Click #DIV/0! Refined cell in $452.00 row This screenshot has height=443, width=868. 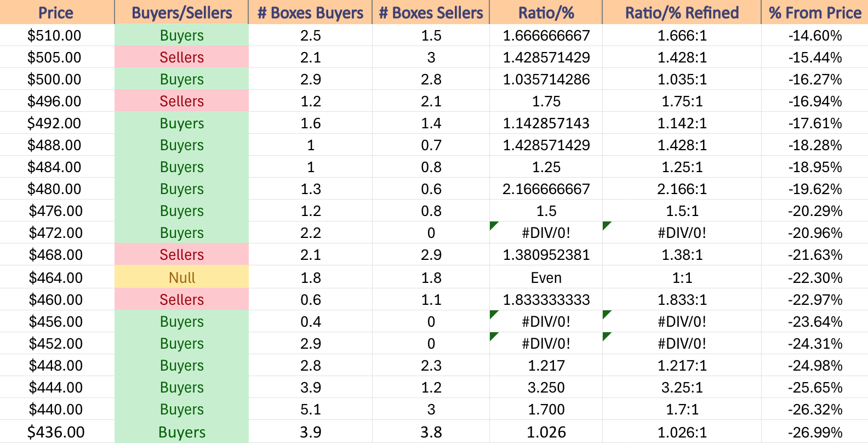[682, 343]
